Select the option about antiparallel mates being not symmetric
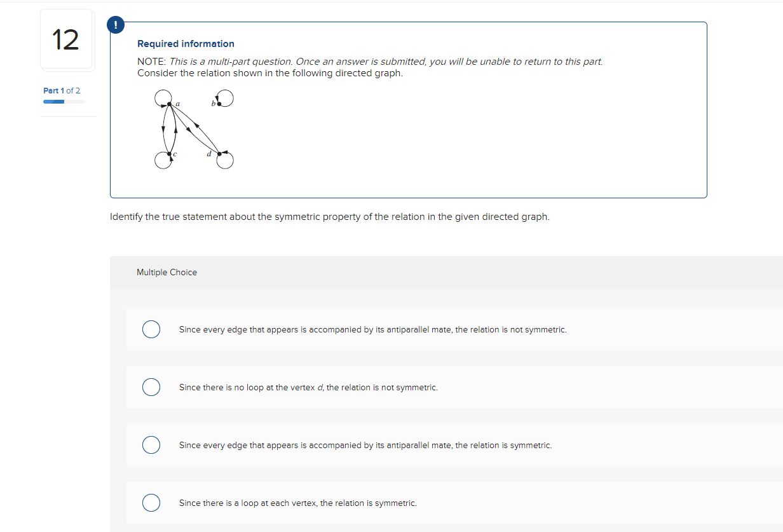This screenshot has width=783, height=532. coord(151,329)
